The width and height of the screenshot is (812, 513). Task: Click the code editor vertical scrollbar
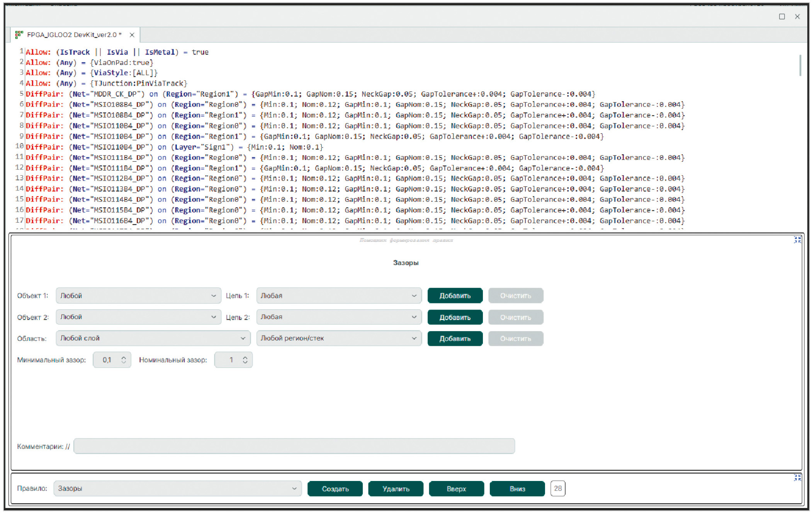pos(800,66)
